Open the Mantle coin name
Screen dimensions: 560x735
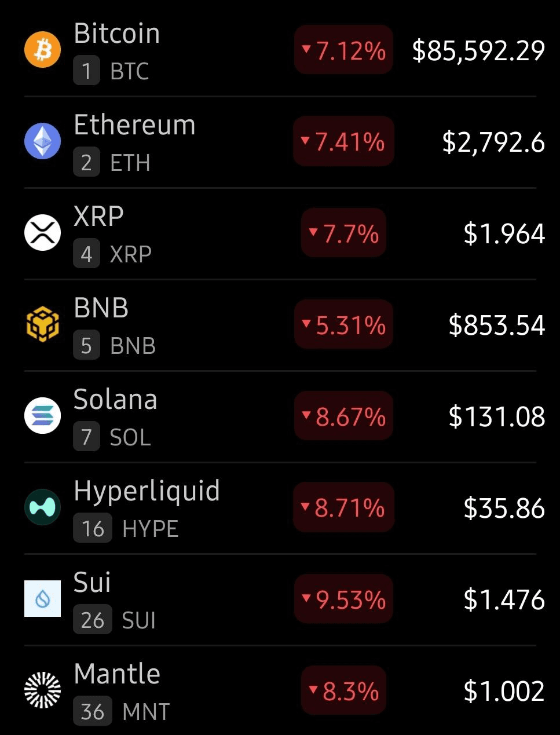[117, 674]
